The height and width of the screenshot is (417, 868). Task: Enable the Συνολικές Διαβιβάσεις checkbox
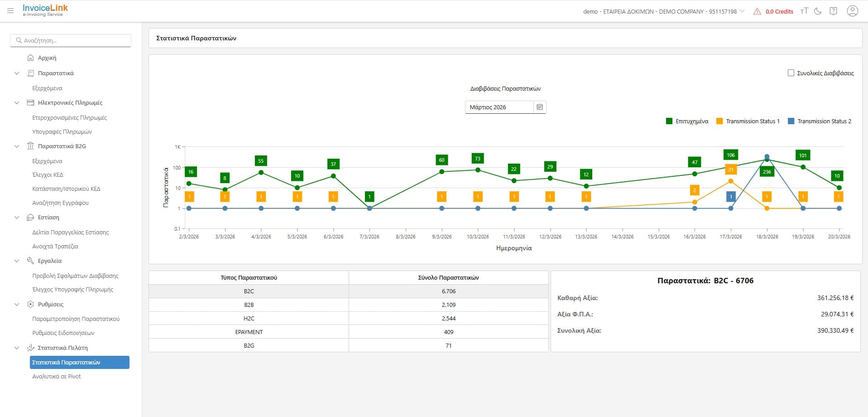(x=791, y=73)
